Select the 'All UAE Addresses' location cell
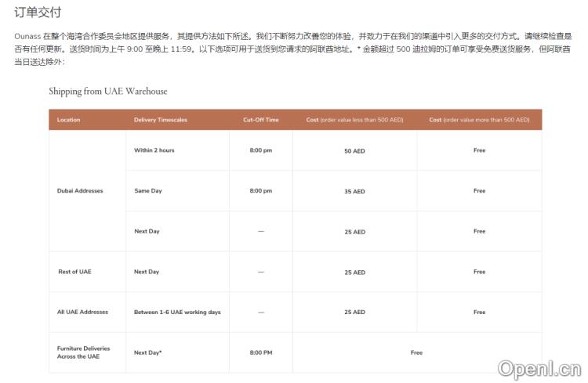 pos(82,312)
